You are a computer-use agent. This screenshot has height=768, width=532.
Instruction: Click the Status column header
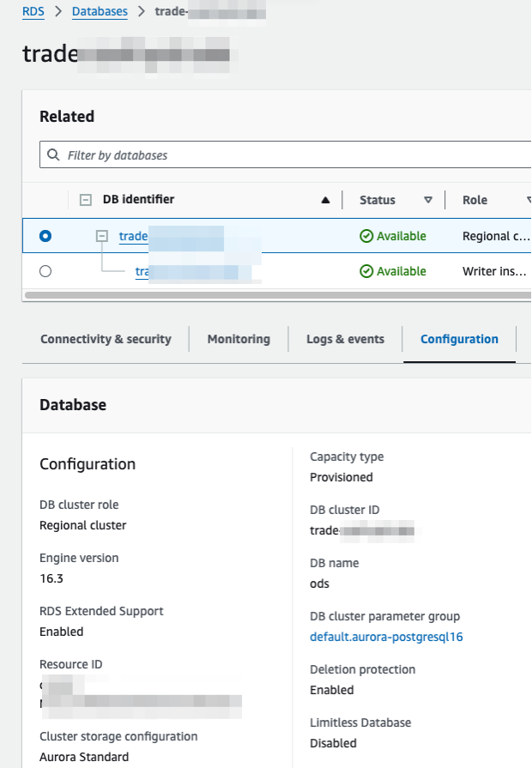pos(378,200)
